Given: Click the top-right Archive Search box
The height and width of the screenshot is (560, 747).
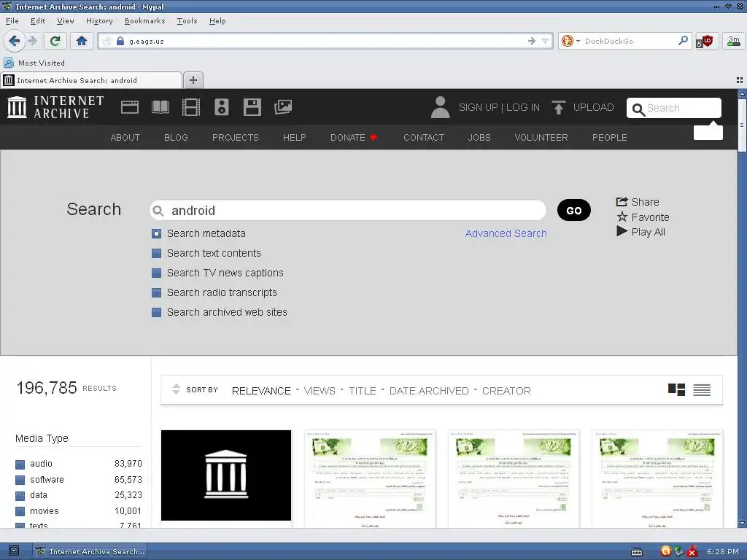Looking at the screenshot, I should pyautogui.click(x=673, y=108).
